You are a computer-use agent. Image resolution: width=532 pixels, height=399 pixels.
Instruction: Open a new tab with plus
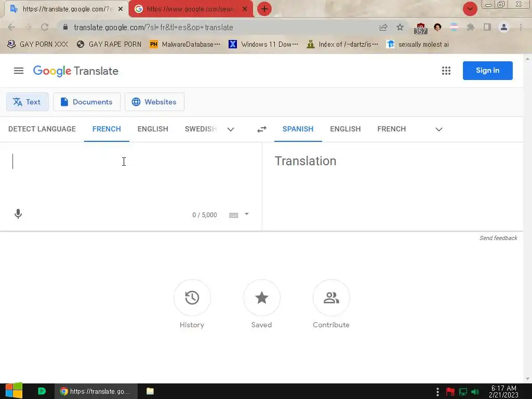pyautogui.click(x=264, y=9)
